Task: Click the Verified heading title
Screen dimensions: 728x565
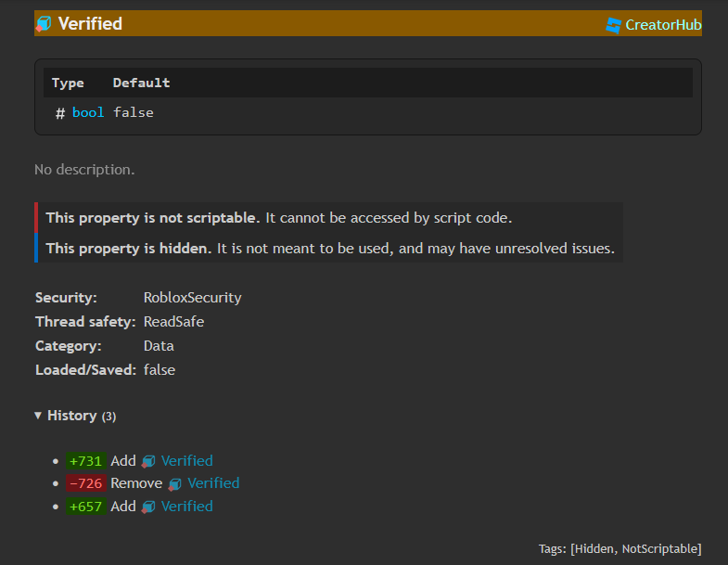Action: click(x=90, y=24)
